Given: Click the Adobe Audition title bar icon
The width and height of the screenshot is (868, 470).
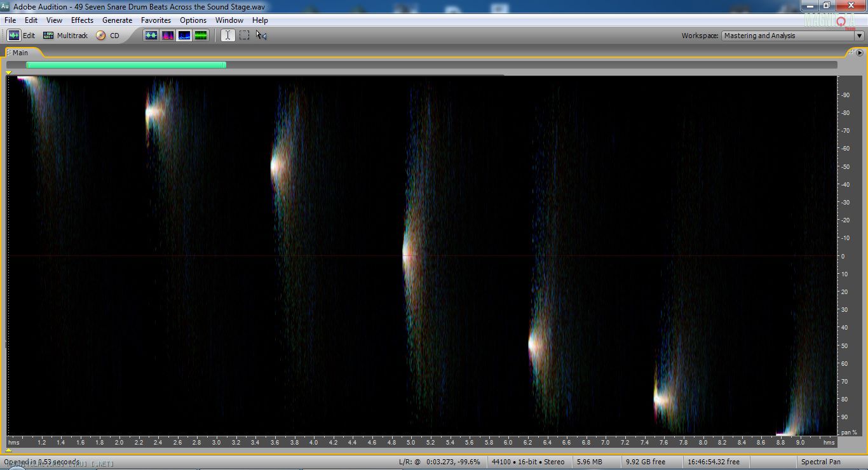Looking at the screenshot, I should [6, 6].
